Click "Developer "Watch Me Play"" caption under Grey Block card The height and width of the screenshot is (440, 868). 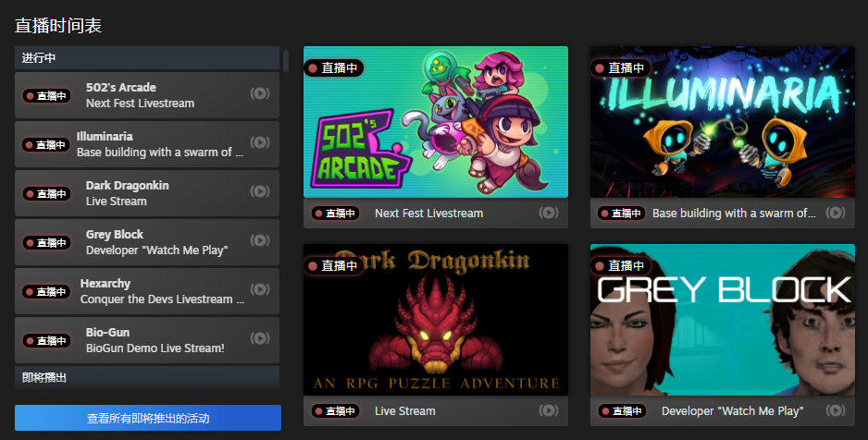pyautogui.click(x=732, y=411)
